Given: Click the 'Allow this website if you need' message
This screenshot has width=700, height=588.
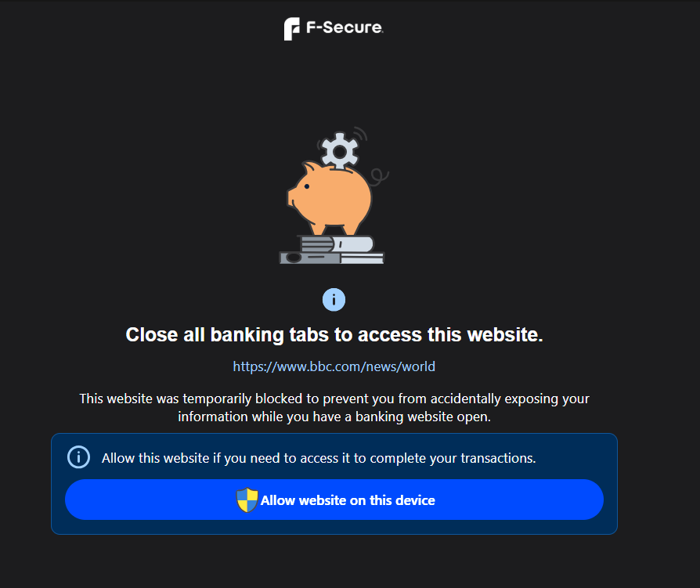Looking at the screenshot, I should [319, 458].
